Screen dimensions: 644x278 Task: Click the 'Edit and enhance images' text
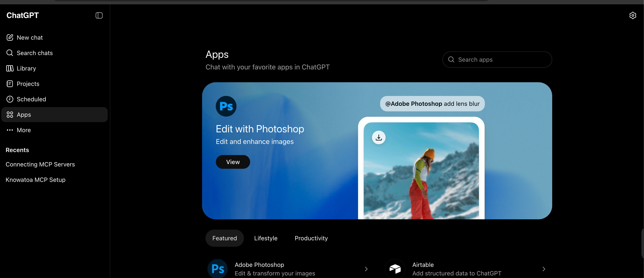click(x=254, y=142)
